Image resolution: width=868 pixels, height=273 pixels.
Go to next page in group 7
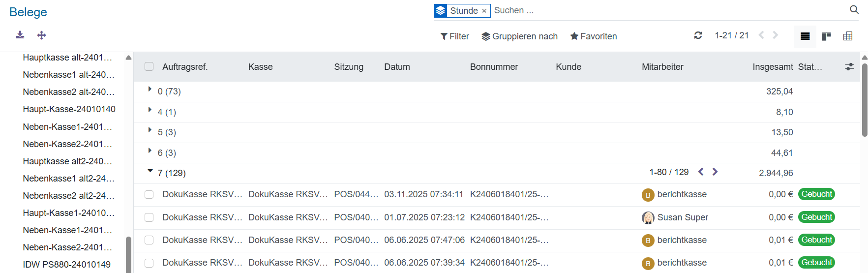point(715,172)
